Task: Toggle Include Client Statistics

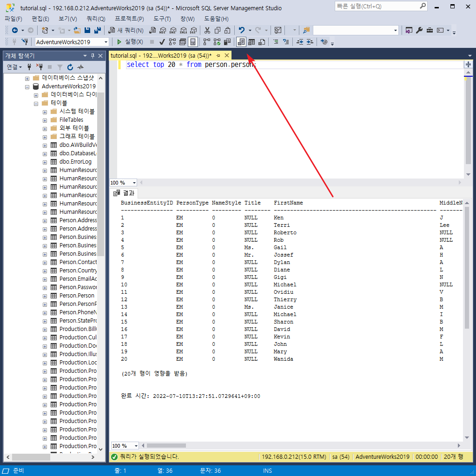Action: 227,42
